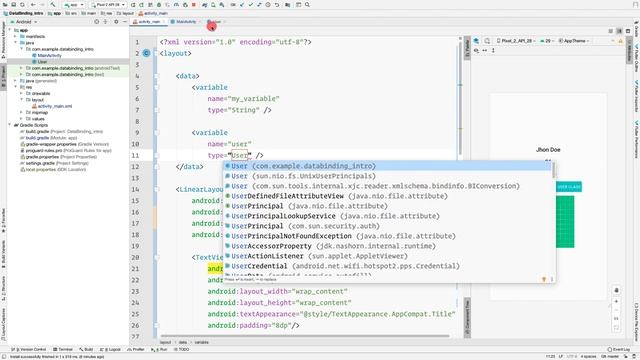
Task: Click the 'data' breadcrumb at editor bottom
Action: click(183, 342)
